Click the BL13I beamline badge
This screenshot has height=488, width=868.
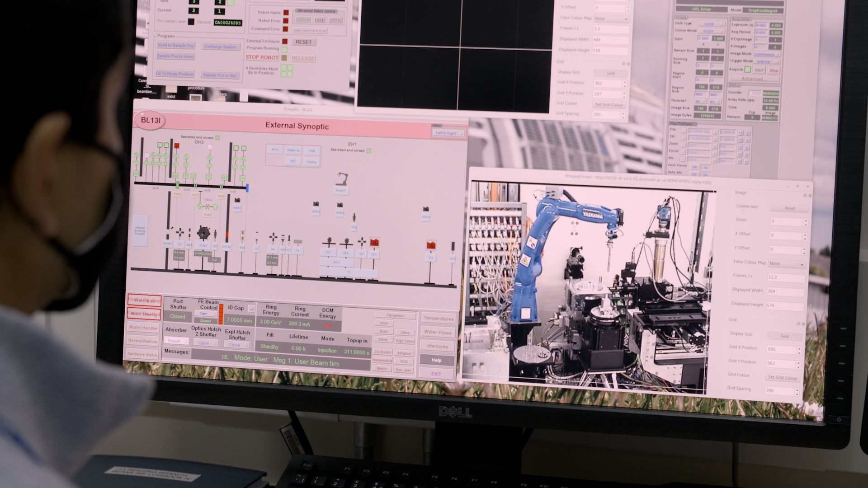coord(150,120)
